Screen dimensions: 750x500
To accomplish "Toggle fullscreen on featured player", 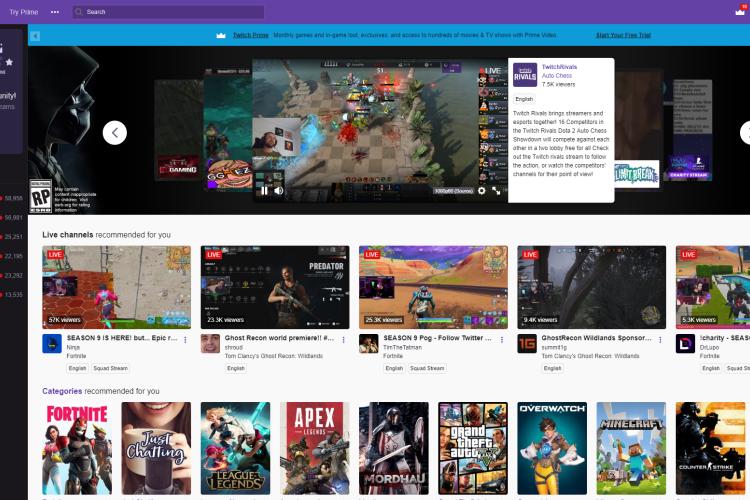I will coord(496,190).
